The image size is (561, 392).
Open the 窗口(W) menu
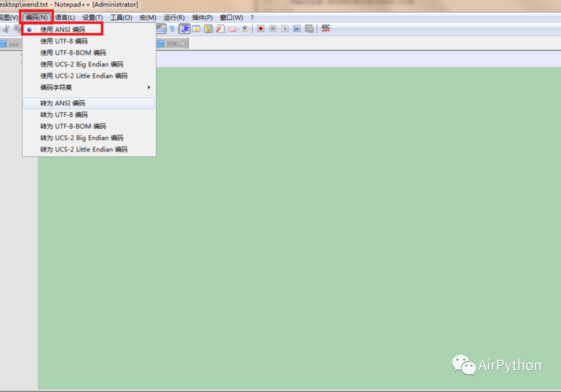(231, 18)
